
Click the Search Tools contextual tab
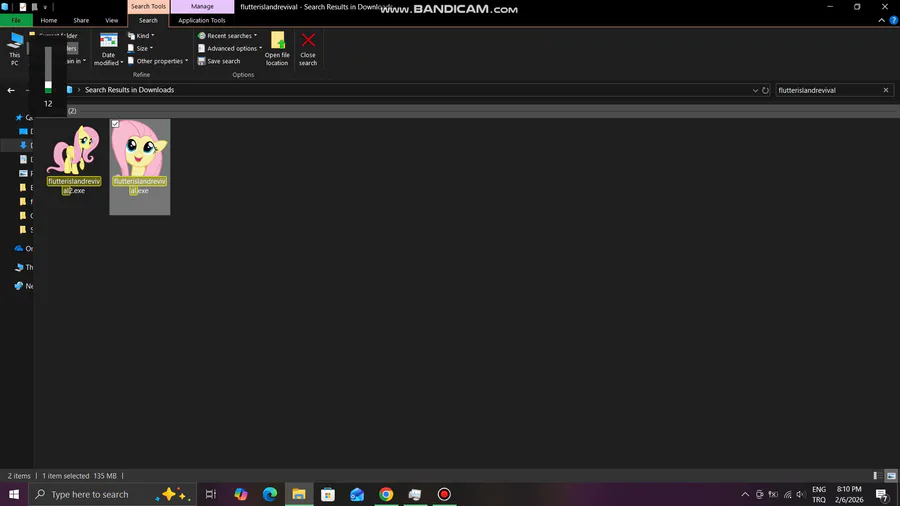tap(148, 6)
